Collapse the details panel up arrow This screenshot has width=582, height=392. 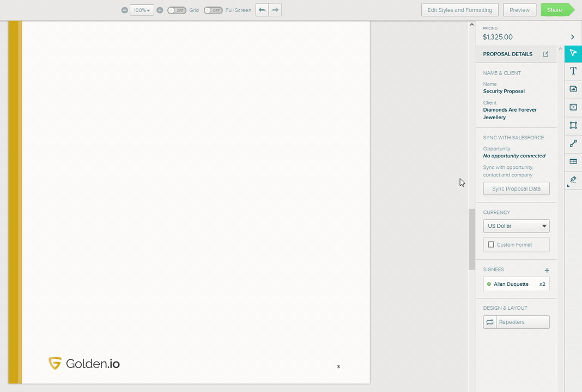[560, 49]
